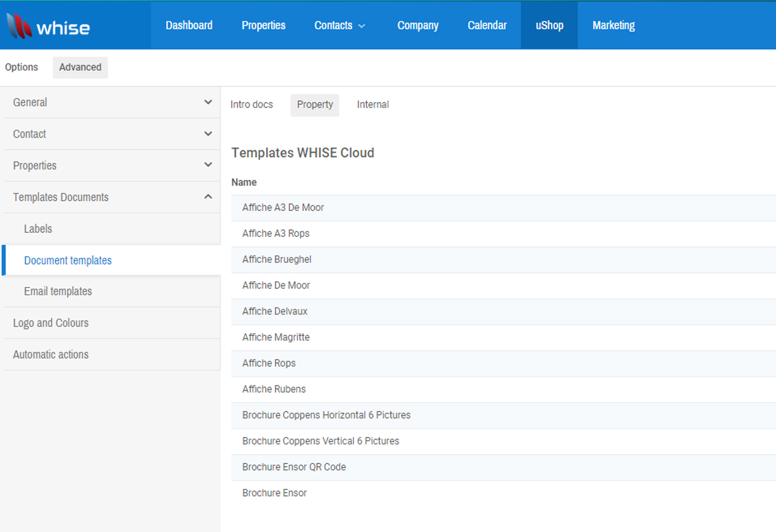The image size is (776, 532).
Task: Expand the Properties sidebar section chevron
Action: click(x=208, y=165)
